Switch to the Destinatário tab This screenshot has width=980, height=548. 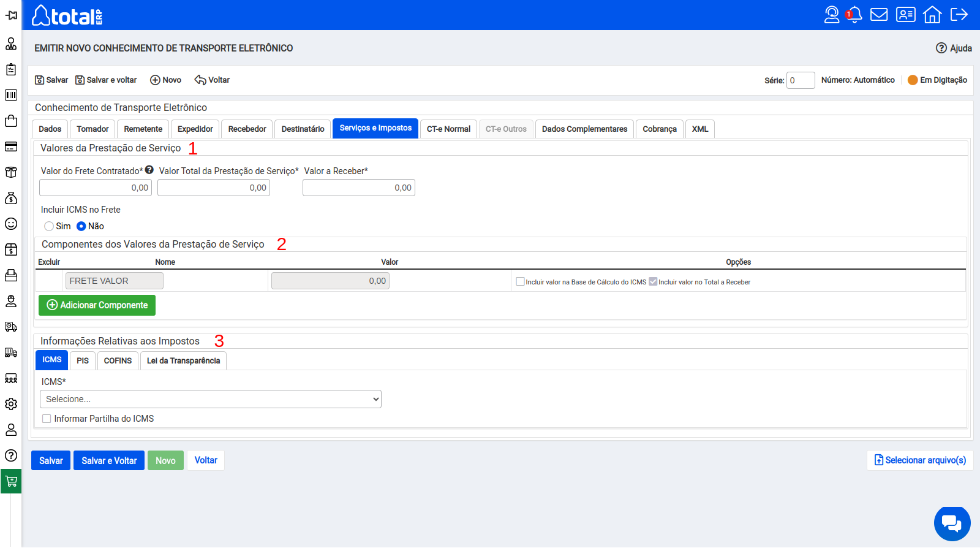[303, 129]
